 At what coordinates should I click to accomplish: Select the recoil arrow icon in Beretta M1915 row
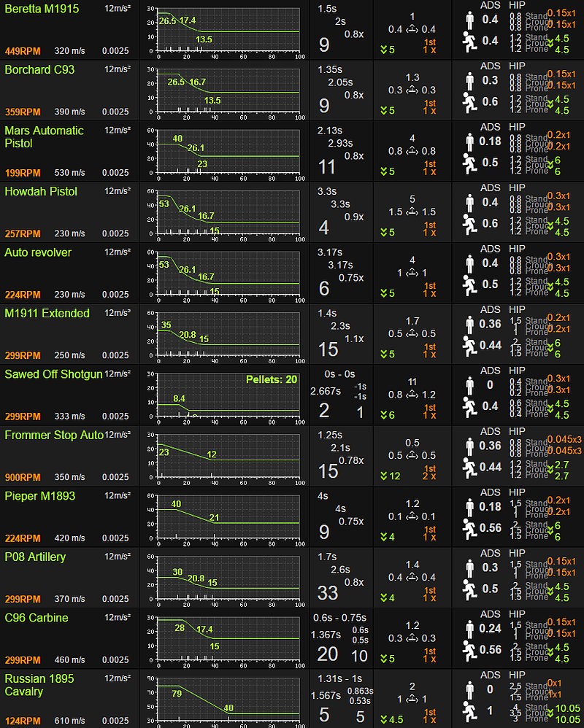412,29
